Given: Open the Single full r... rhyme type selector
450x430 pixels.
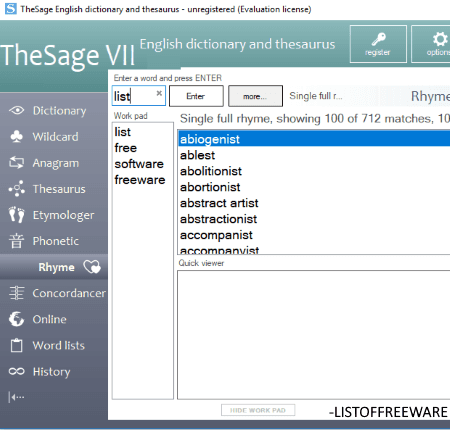Looking at the screenshot, I should (316, 96).
